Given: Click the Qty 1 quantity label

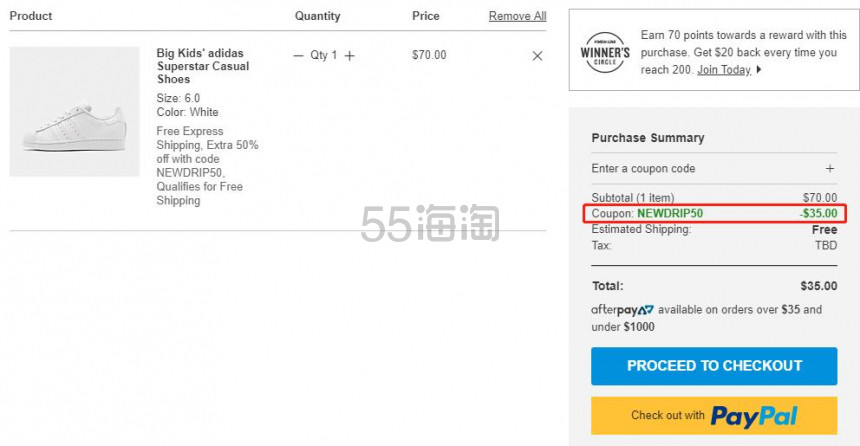Looking at the screenshot, I should (324, 55).
